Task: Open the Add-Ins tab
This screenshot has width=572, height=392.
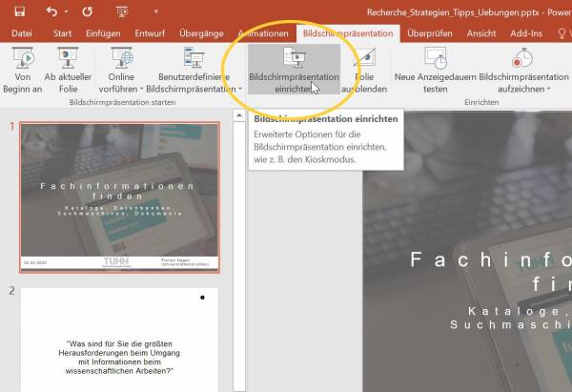Action: [526, 33]
